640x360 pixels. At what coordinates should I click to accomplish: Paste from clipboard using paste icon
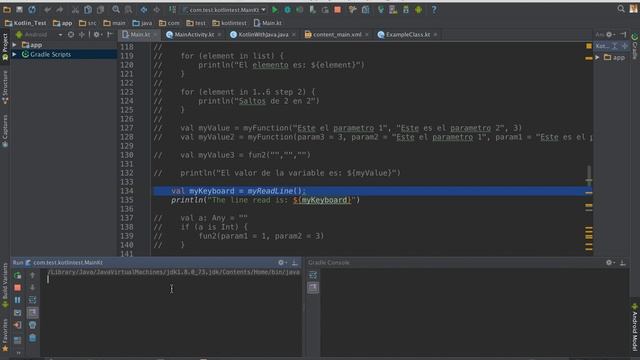click(x=100, y=9)
